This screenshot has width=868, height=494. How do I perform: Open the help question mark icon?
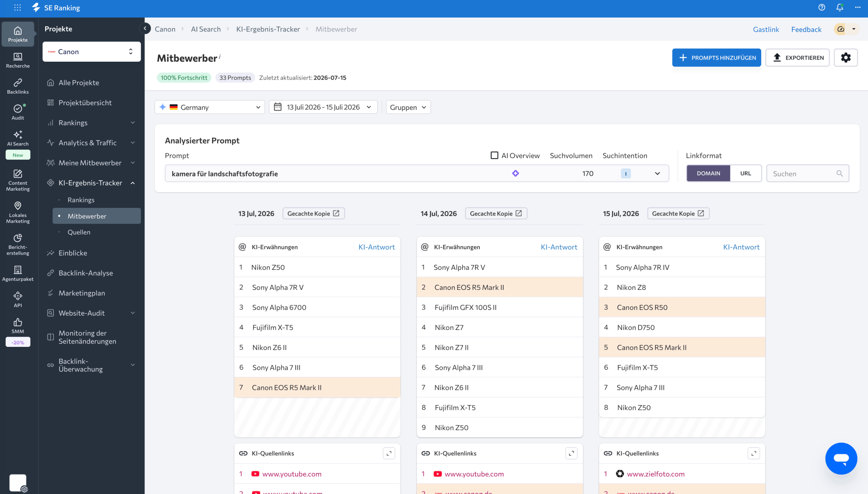point(822,7)
